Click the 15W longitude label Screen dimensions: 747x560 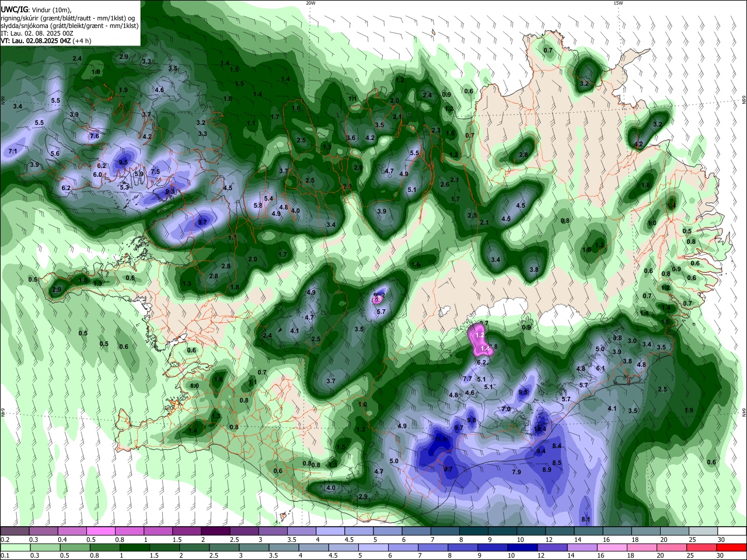618,3
